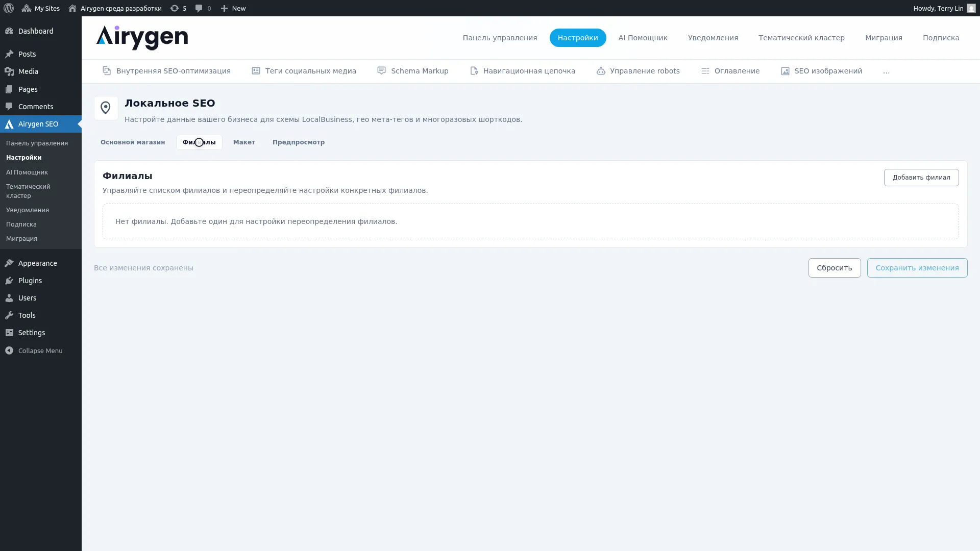Select Настройки pill in top navigation
The height and width of the screenshot is (551, 980).
[577, 38]
